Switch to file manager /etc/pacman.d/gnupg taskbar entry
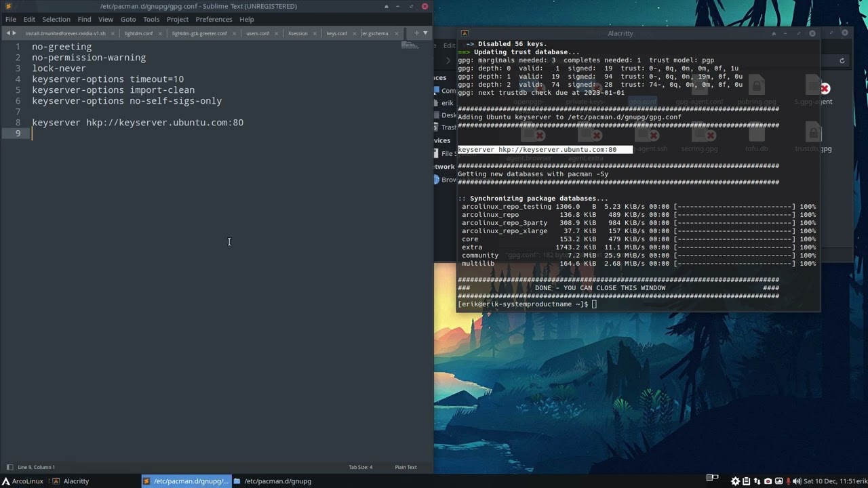868x488 pixels. 273,481
